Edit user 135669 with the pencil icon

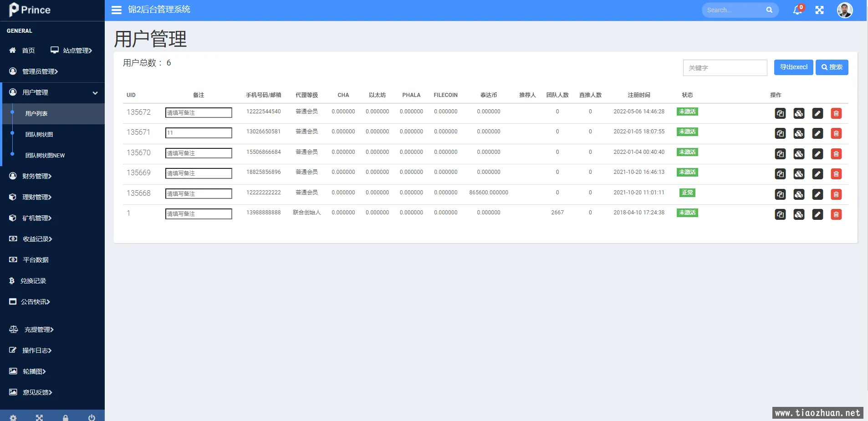[x=817, y=174]
